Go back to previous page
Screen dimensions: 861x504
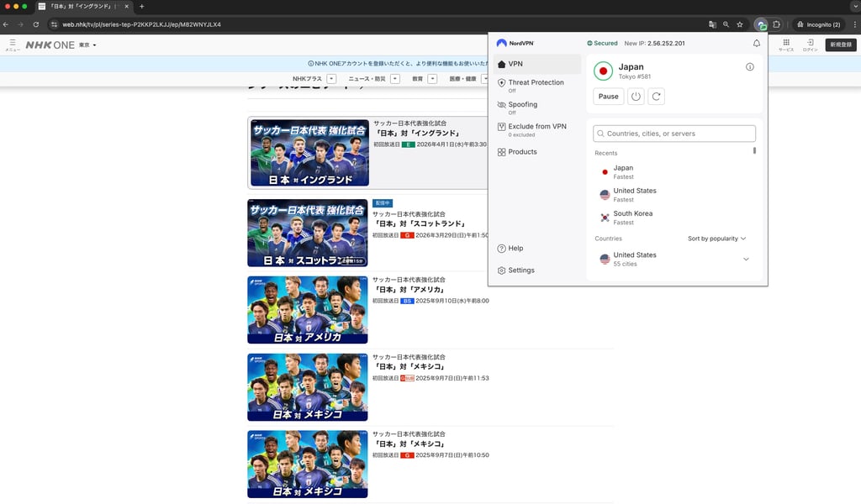(6, 24)
